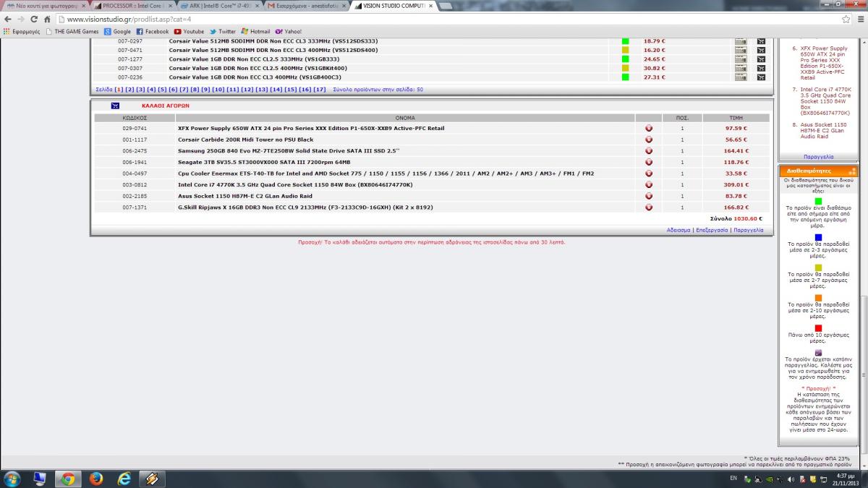Remove Intel Core i7 4770K from cart

click(649, 185)
